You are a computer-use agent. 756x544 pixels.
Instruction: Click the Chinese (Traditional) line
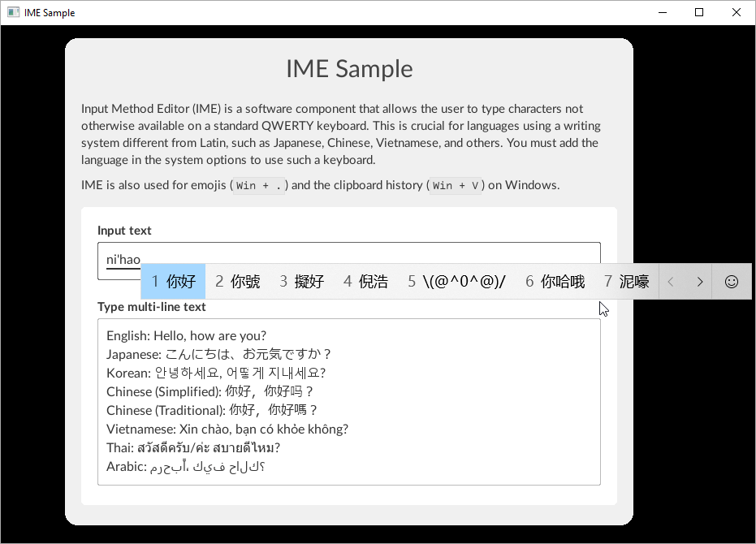tap(212, 410)
